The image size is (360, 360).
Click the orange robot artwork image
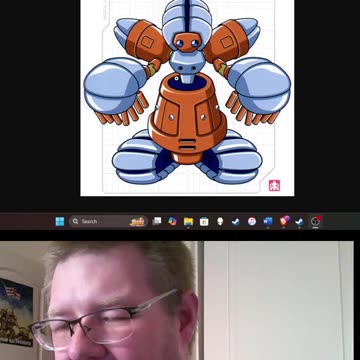tap(187, 97)
